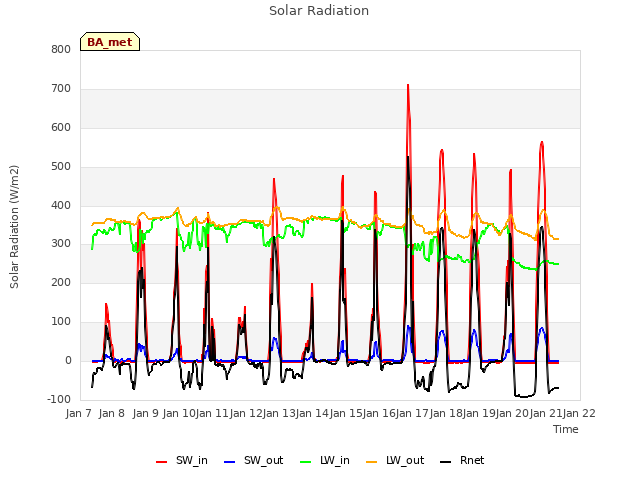640x480 pixels.
Task: Click the 700 y-axis tick label
Action: point(61,89)
